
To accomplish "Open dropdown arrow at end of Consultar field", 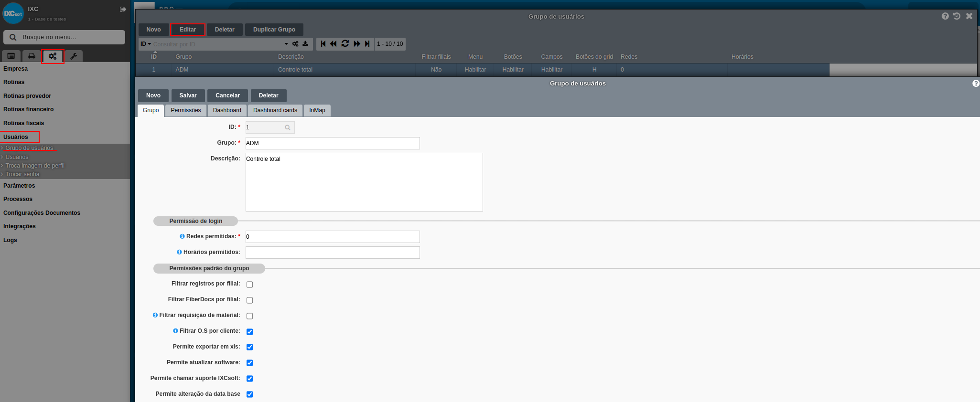I will [286, 44].
